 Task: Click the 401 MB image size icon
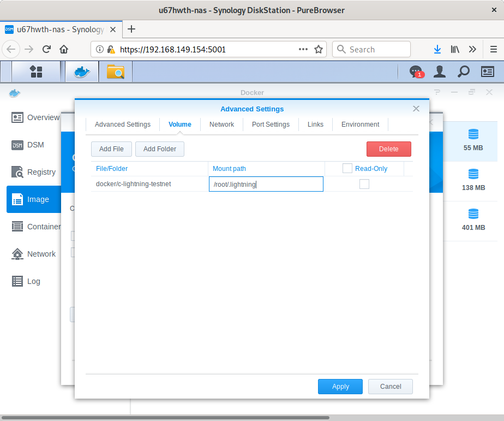click(473, 214)
